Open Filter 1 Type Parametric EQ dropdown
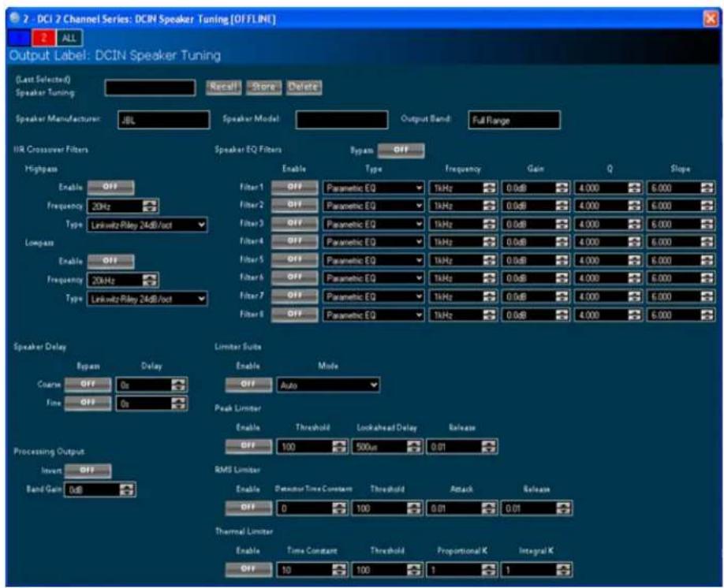 [374, 188]
